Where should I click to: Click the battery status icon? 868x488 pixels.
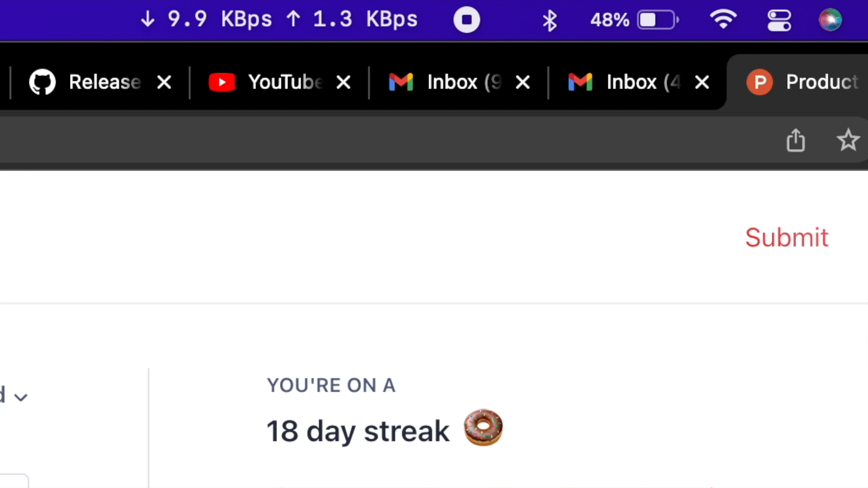658,20
